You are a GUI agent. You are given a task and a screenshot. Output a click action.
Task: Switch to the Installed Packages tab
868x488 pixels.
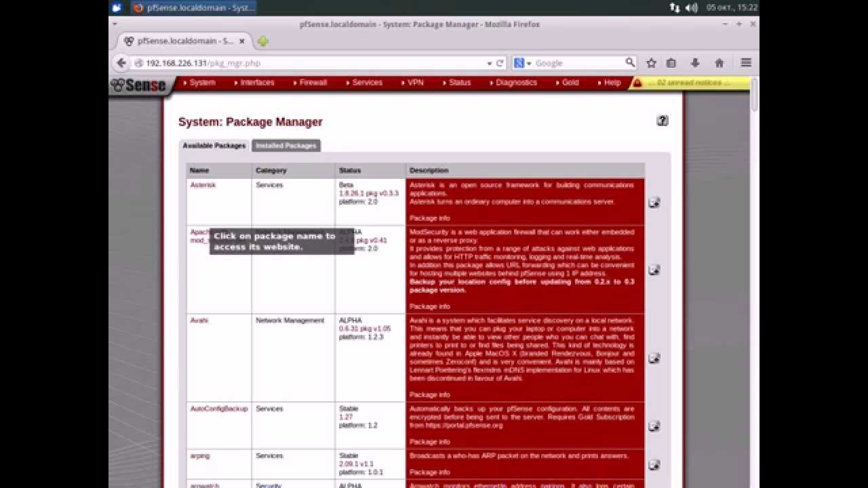(x=286, y=146)
